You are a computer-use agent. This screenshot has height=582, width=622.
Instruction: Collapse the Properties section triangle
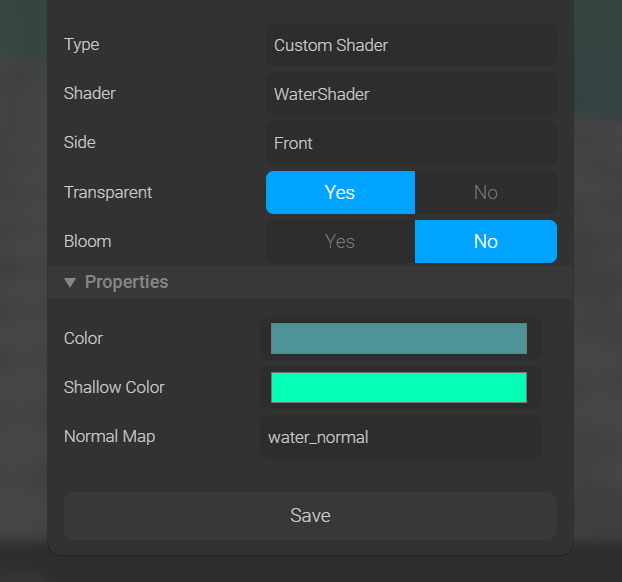click(70, 283)
